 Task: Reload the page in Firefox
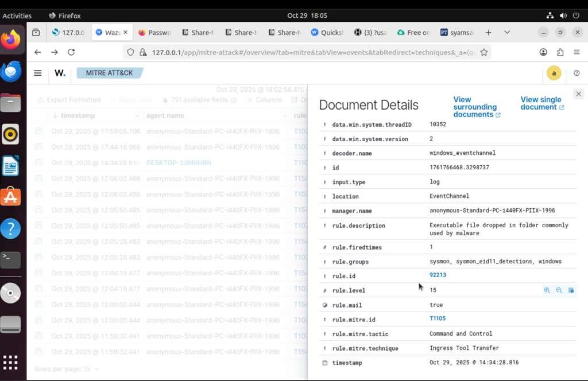[71, 52]
